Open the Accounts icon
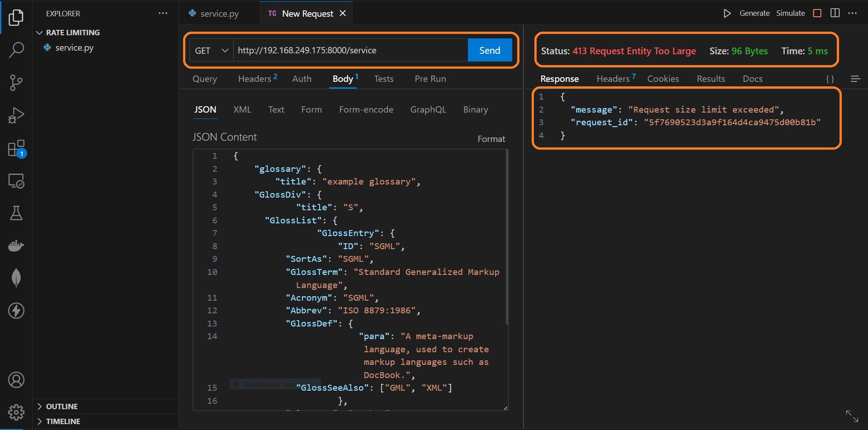The image size is (868, 430). 16,380
